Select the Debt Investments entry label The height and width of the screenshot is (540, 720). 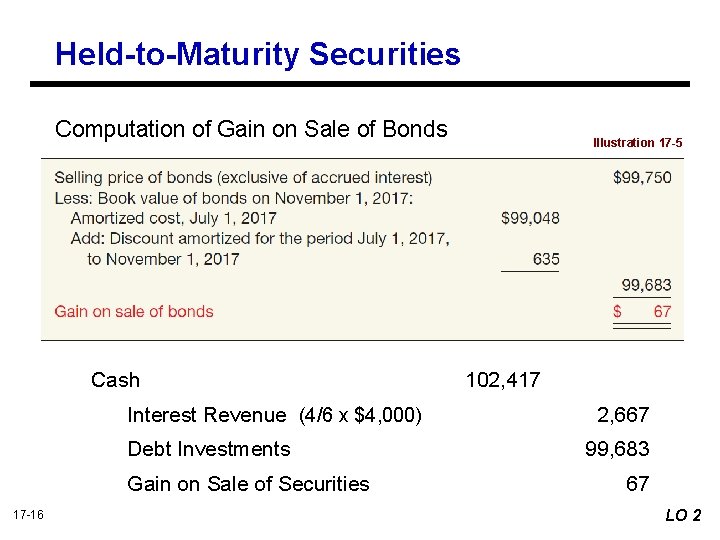208,449
